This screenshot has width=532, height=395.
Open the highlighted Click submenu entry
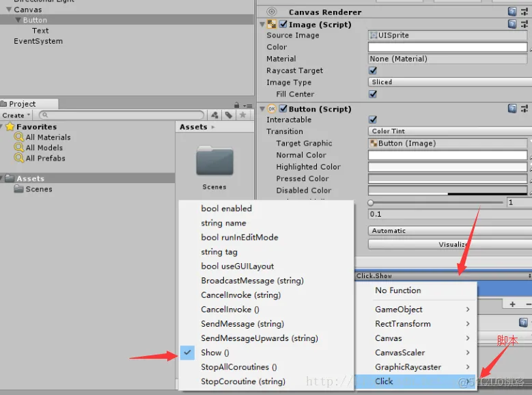(416, 381)
